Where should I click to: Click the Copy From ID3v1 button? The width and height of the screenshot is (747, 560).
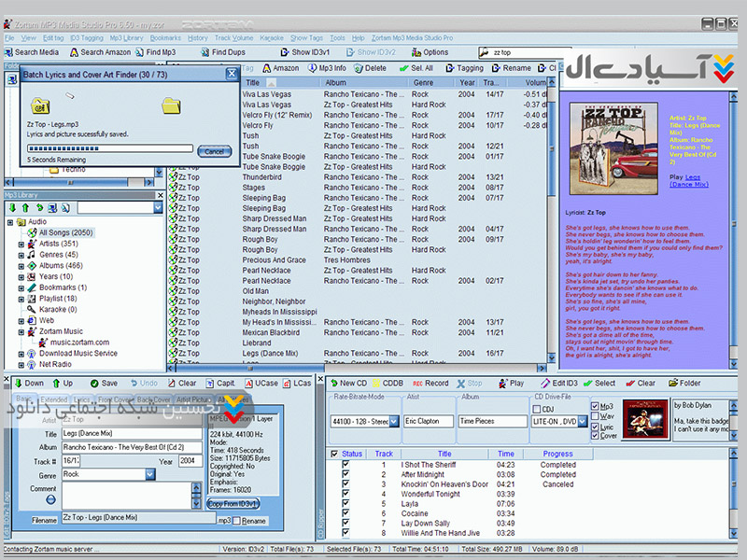[x=233, y=504]
